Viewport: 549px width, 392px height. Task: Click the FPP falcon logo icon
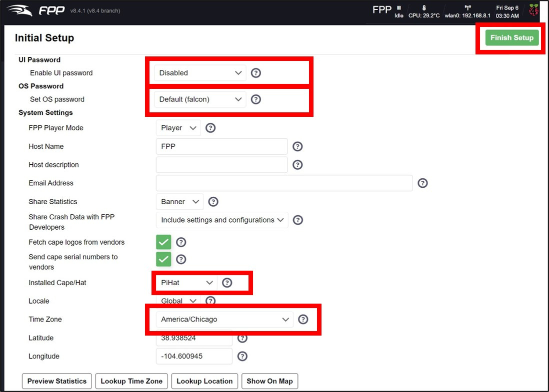[x=19, y=10]
